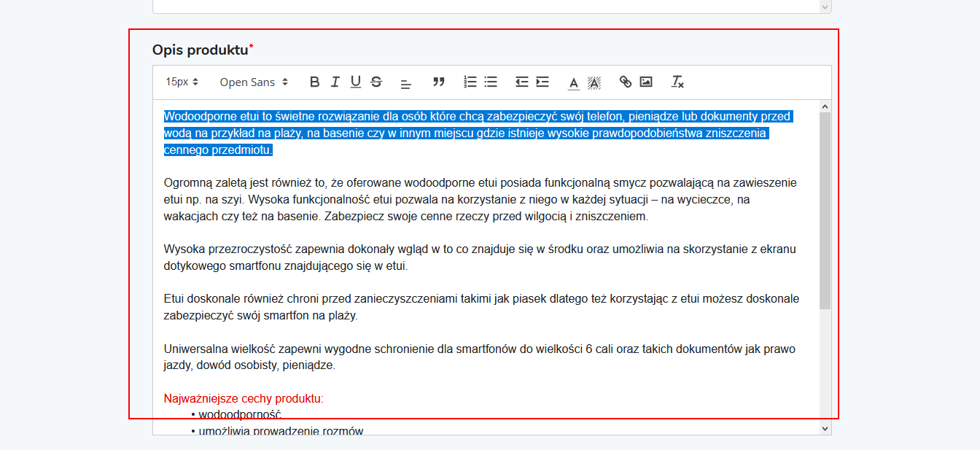Click bullet item "wodoodporność"
Viewport: 980px width, 450px height.
(x=240, y=415)
